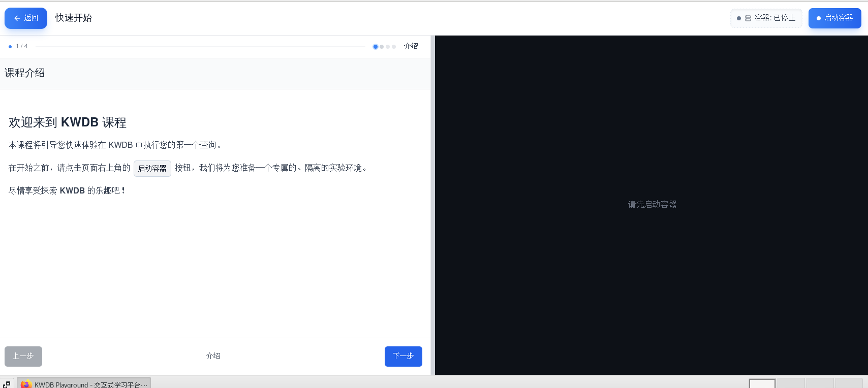Start the container with the blue 启动容器 button
The image size is (868, 388).
(x=834, y=18)
